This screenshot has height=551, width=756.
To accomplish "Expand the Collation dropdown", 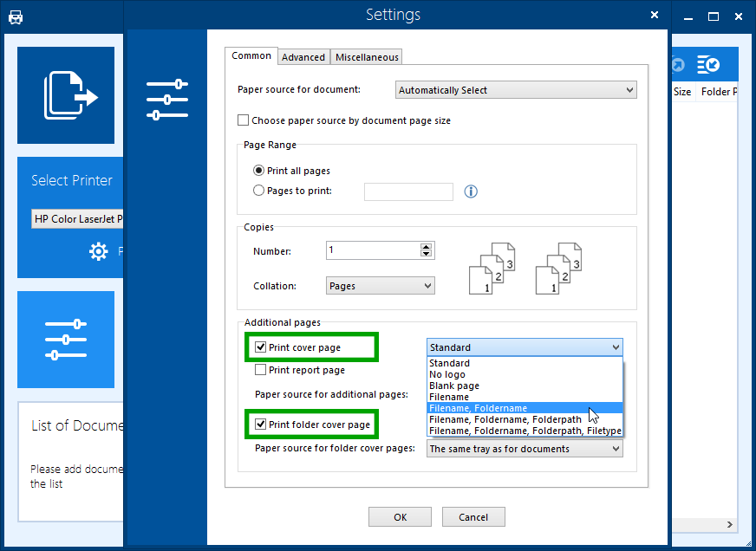I will [x=381, y=286].
